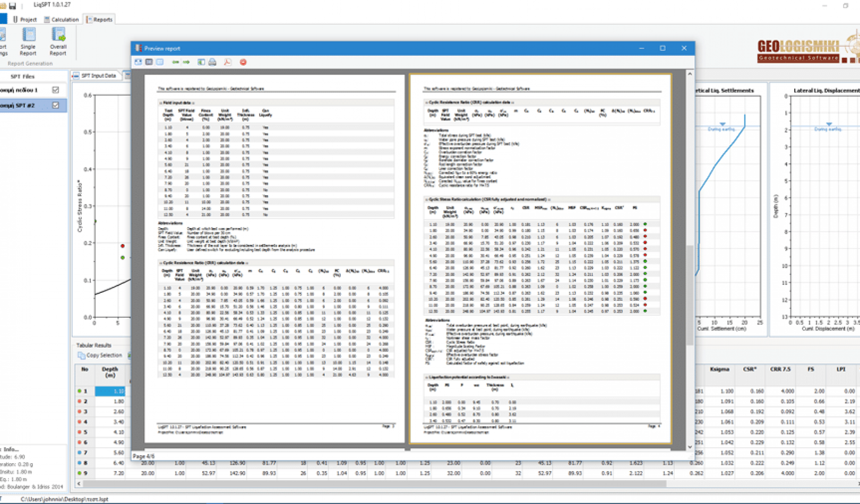860x504 pixels.
Task: Stop report generation with the red icon
Action: tap(243, 62)
